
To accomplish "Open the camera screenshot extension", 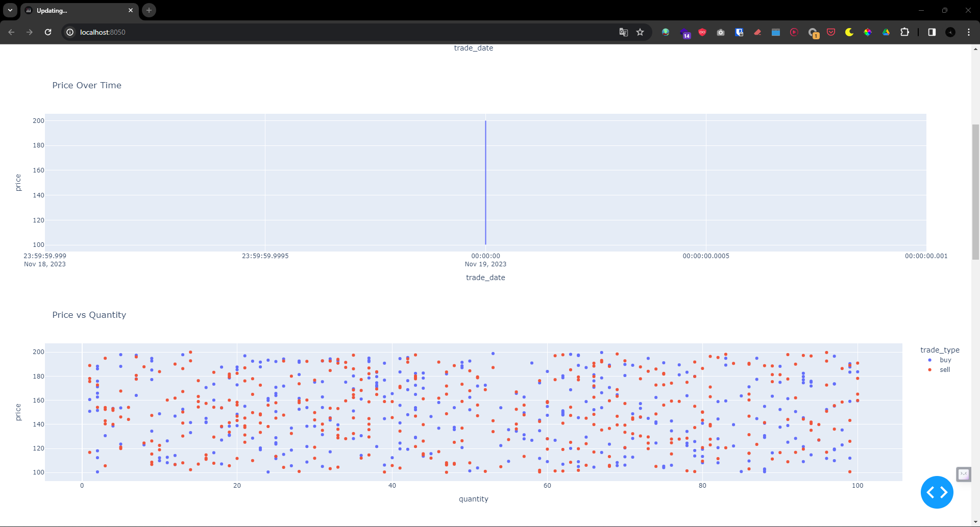I will click(x=721, y=32).
